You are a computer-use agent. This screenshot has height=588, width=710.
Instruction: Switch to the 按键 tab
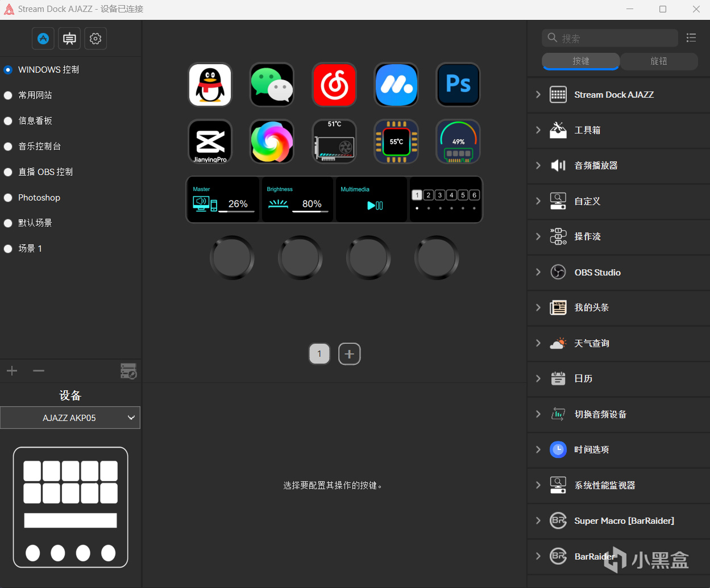click(x=580, y=61)
